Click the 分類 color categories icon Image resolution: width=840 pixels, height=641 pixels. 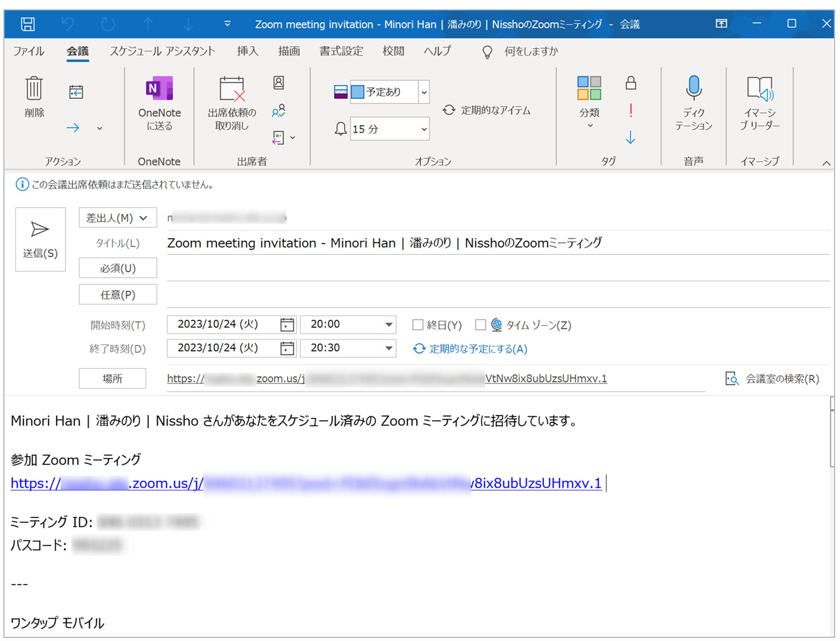pyautogui.click(x=589, y=88)
